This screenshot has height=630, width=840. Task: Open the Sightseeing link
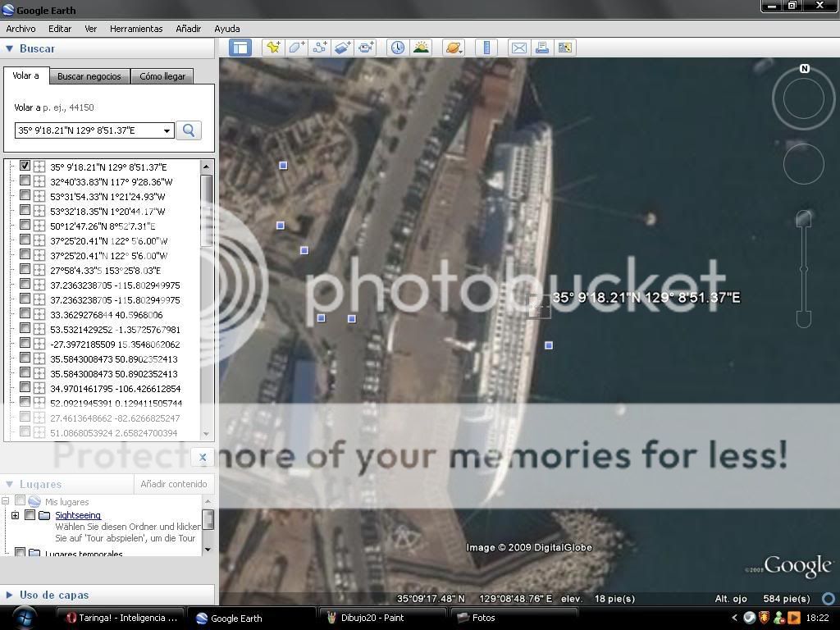click(x=78, y=515)
